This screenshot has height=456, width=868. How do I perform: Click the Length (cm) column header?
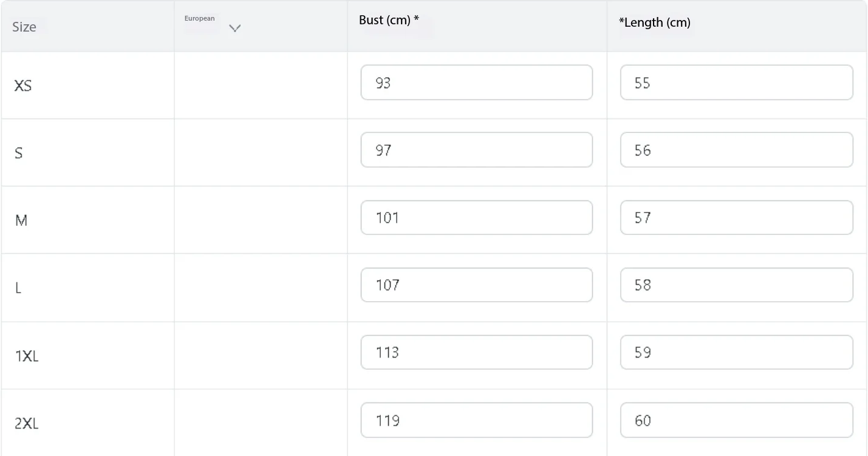click(654, 23)
